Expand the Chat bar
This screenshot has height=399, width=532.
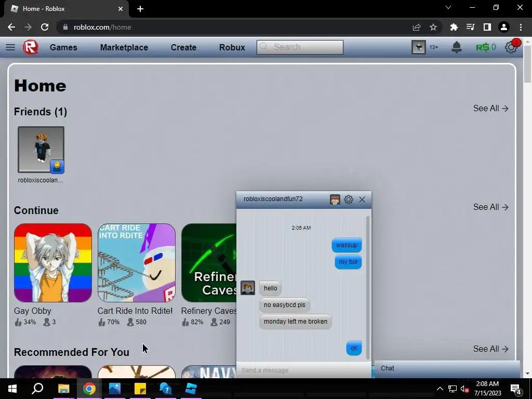(447, 368)
